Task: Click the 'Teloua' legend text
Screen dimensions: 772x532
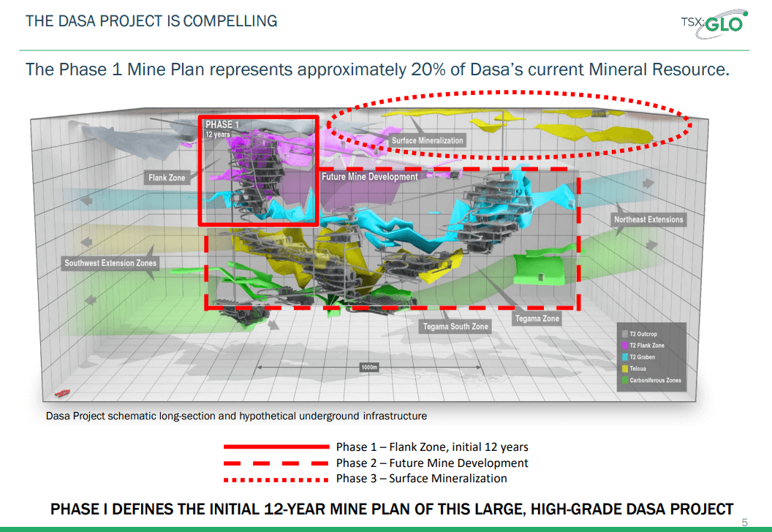Action: pyautogui.click(x=637, y=368)
